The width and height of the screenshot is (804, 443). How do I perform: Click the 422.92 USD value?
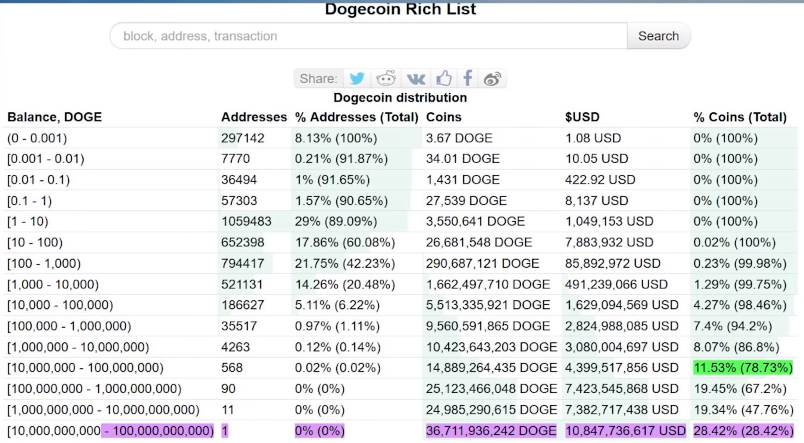click(x=600, y=180)
